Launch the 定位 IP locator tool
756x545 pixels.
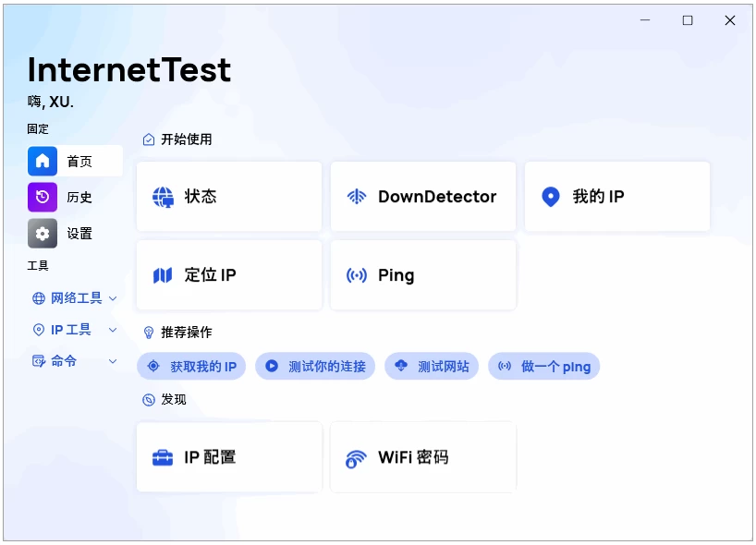[x=228, y=274]
